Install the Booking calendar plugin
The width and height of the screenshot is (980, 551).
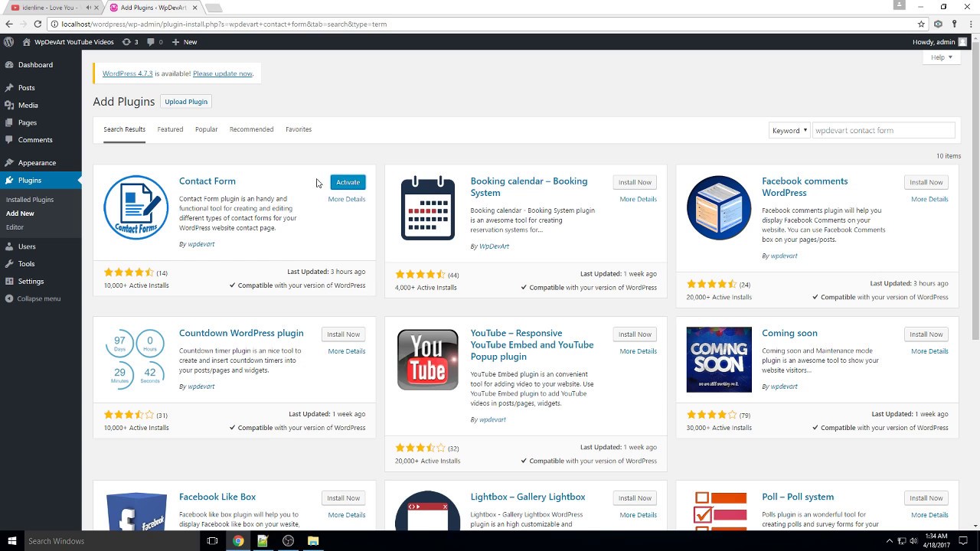point(635,182)
